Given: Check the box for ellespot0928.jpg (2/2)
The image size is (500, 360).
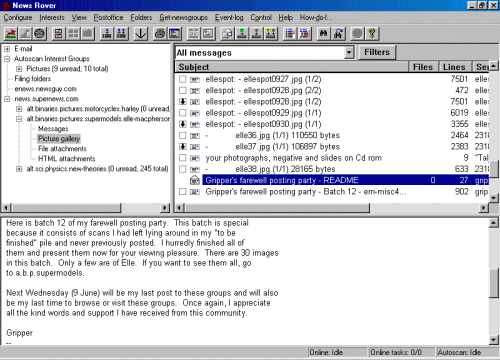Looking at the screenshot, I should (x=182, y=91).
